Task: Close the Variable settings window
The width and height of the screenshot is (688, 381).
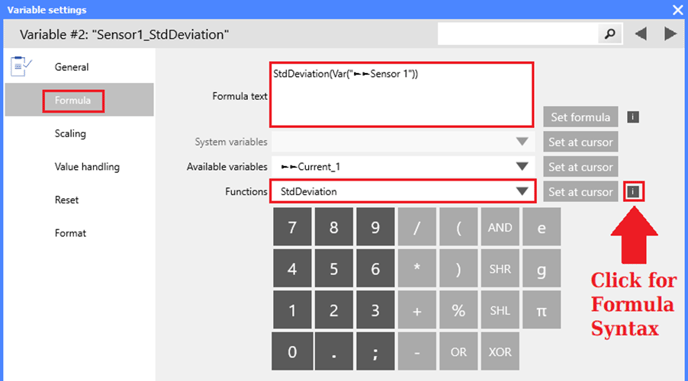Action: [x=677, y=10]
